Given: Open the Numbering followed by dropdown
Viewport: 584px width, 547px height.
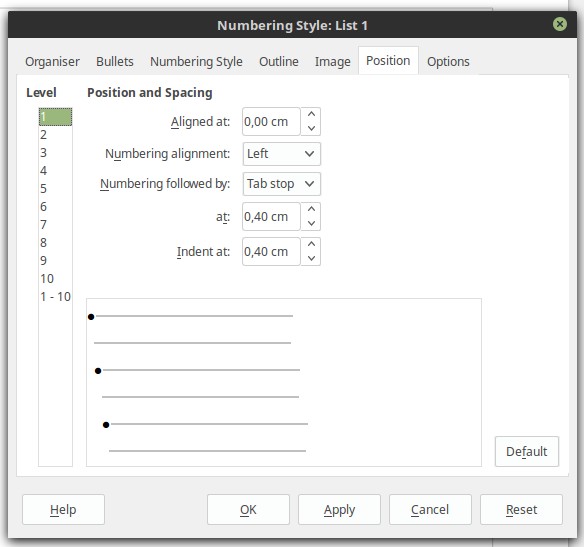Looking at the screenshot, I should (x=282, y=184).
